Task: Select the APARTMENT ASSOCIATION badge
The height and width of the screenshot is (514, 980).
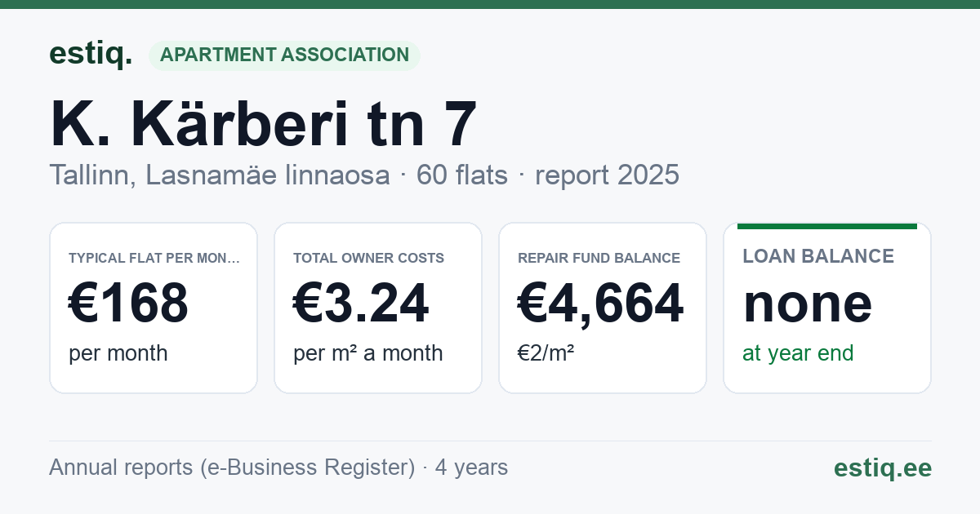Action: [284, 55]
